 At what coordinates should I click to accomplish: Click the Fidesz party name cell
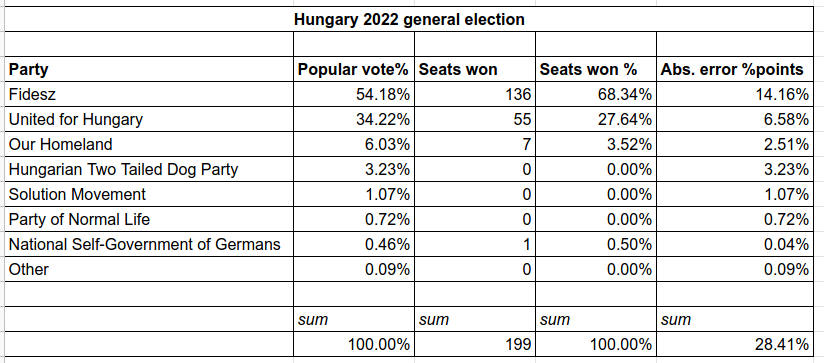[149, 95]
